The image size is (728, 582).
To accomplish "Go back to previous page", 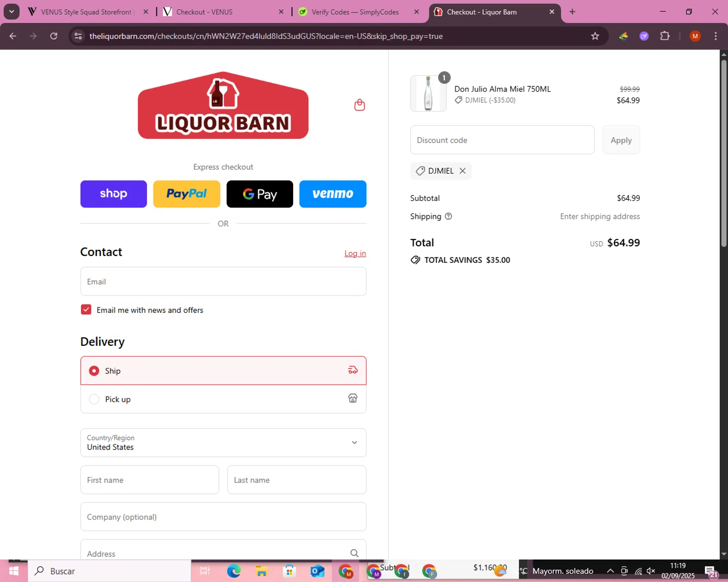I will (13, 36).
